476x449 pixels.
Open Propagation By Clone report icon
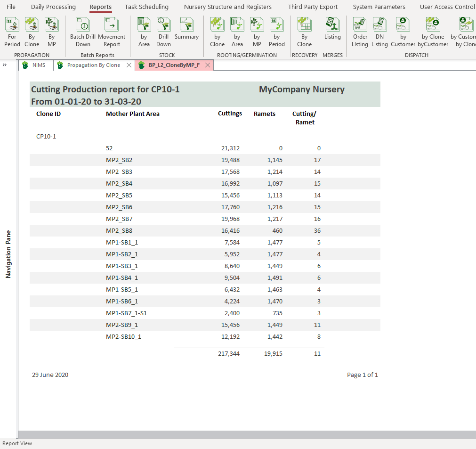(32, 32)
